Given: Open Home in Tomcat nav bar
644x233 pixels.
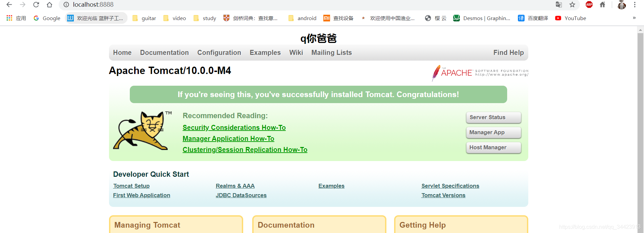Looking at the screenshot, I should tap(122, 53).
